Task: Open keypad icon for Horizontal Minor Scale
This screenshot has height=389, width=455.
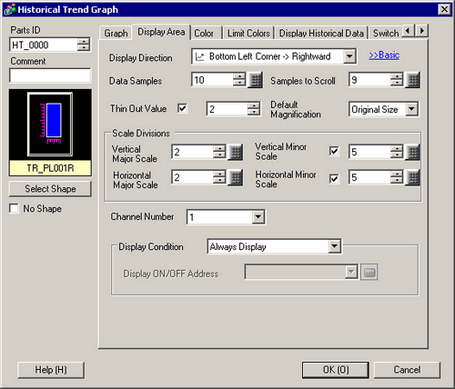Action: point(413,178)
